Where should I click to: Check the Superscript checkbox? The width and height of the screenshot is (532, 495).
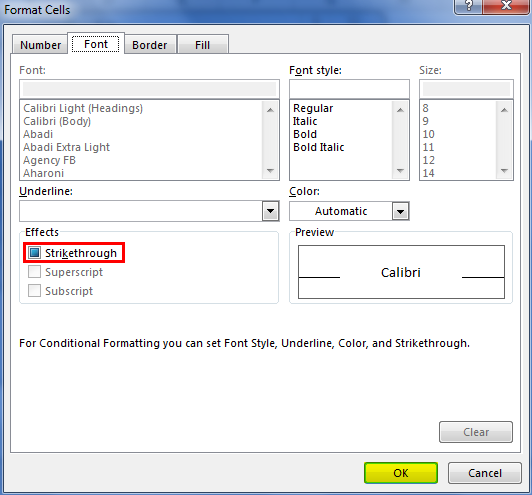pyautogui.click(x=34, y=272)
